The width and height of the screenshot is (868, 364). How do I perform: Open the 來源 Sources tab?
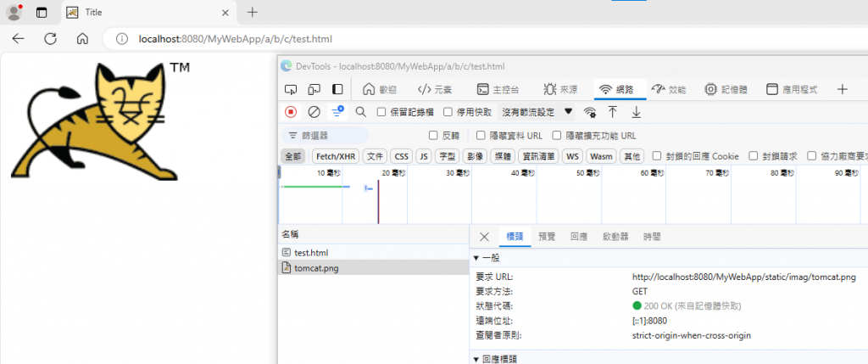[560, 89]
